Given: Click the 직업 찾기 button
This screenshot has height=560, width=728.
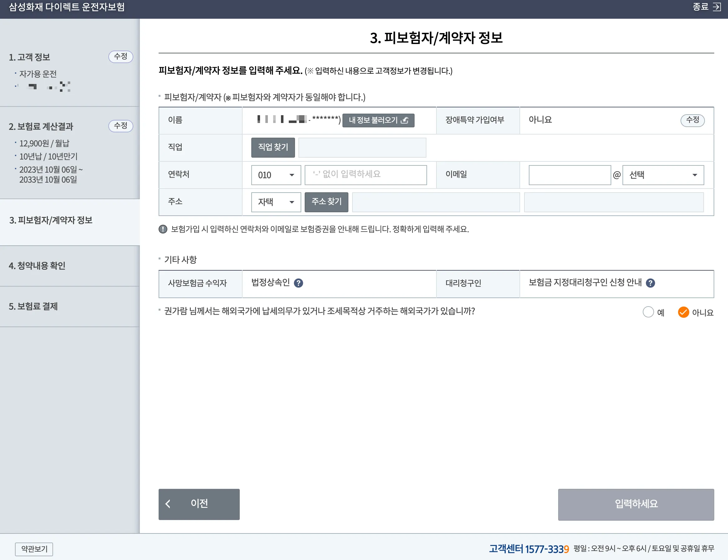Looking at the screenshot, I should click(273, 147).
